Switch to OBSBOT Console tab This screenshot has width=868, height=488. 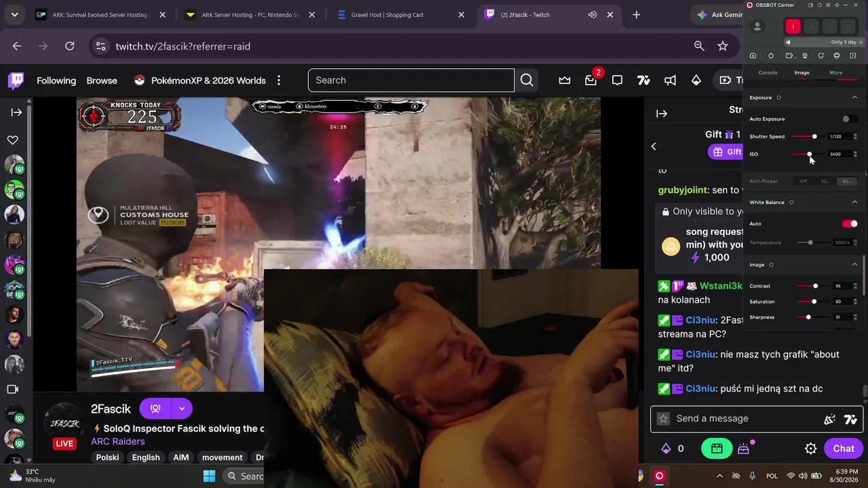click(768, 73)
